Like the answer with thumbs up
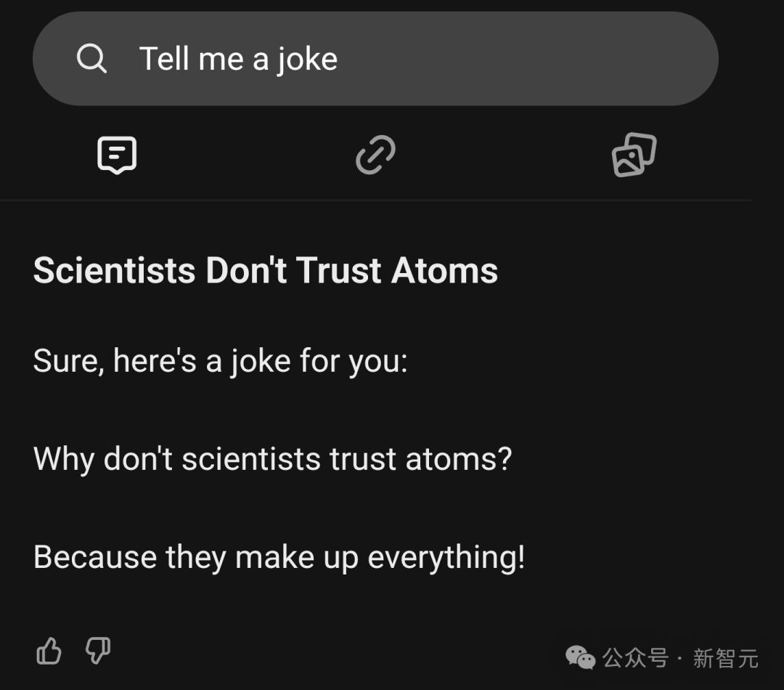Viewport: 784px width, 690px height. click(x=49, y=651)
